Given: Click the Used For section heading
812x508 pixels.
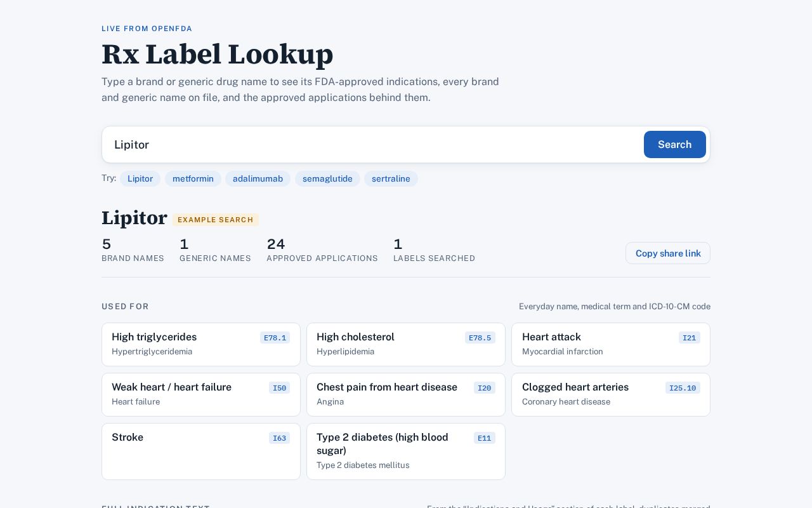Looking at the screenshot, I should (125, 307).
